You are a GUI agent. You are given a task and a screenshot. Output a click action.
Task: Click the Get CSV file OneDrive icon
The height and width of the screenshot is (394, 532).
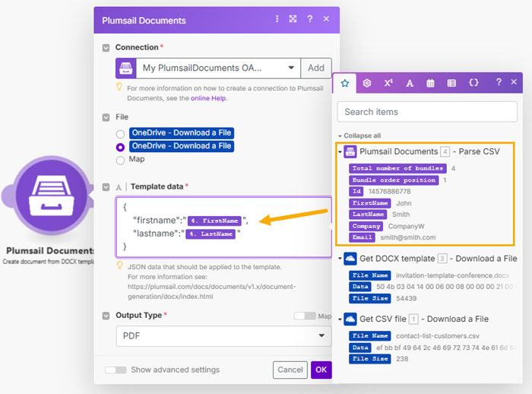coord(350,319)
